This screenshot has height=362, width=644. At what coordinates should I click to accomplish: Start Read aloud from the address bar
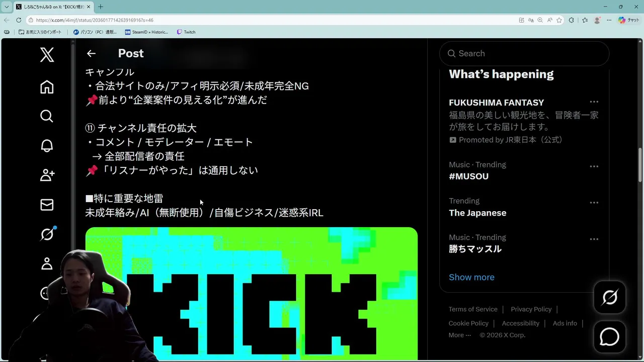[549, 20]
